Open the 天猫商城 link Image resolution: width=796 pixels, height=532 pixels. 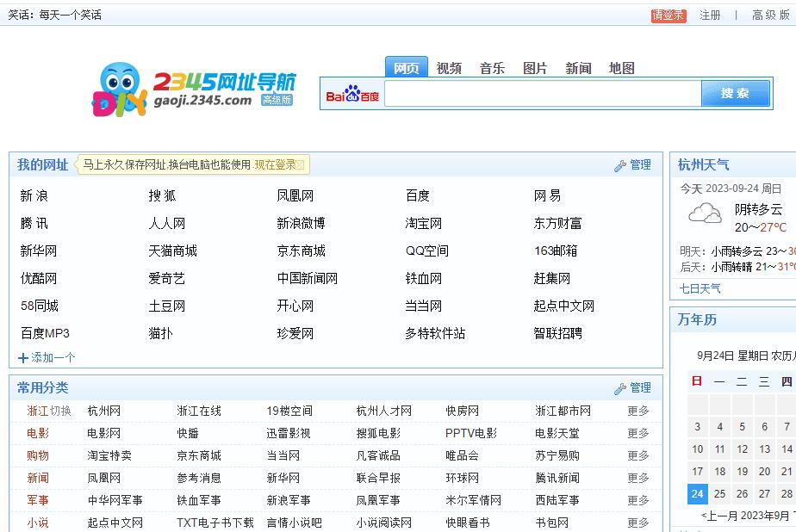(x=173, y=251)
